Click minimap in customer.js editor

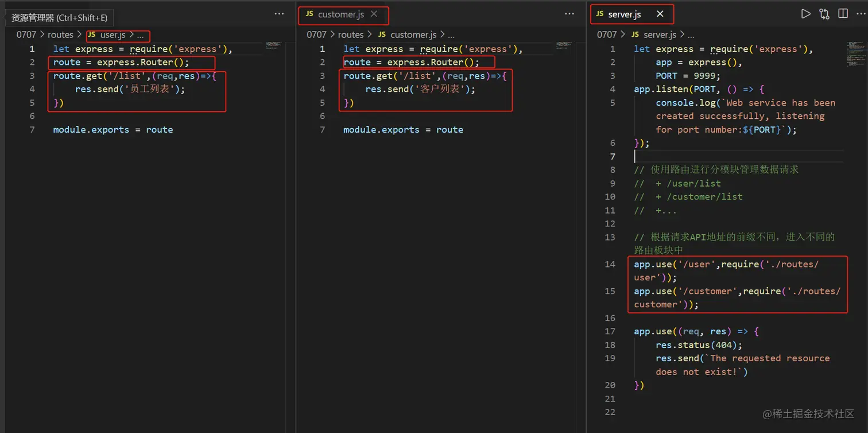(564, 45)
